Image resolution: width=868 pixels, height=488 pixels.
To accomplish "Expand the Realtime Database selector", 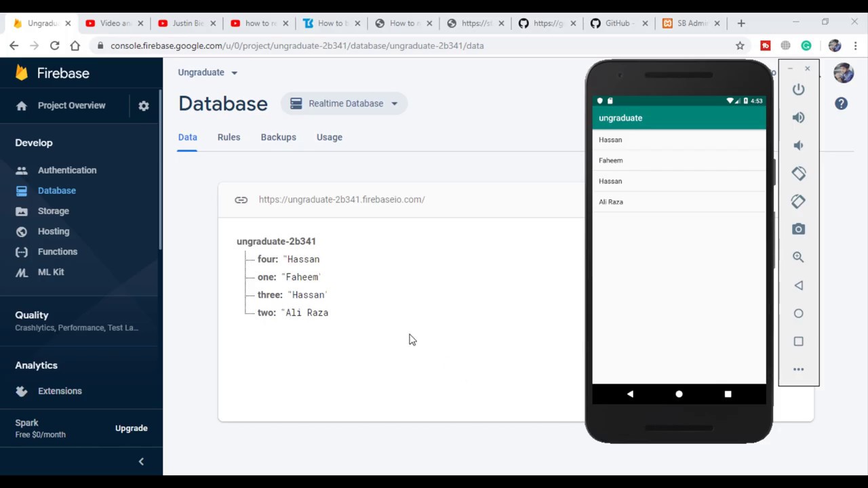I will pos(344,104).
